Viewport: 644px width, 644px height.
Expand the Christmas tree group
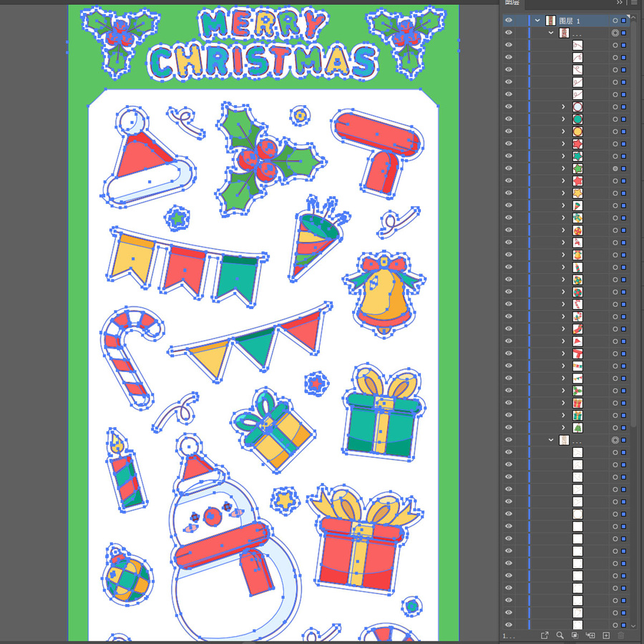tap(564, 428)
